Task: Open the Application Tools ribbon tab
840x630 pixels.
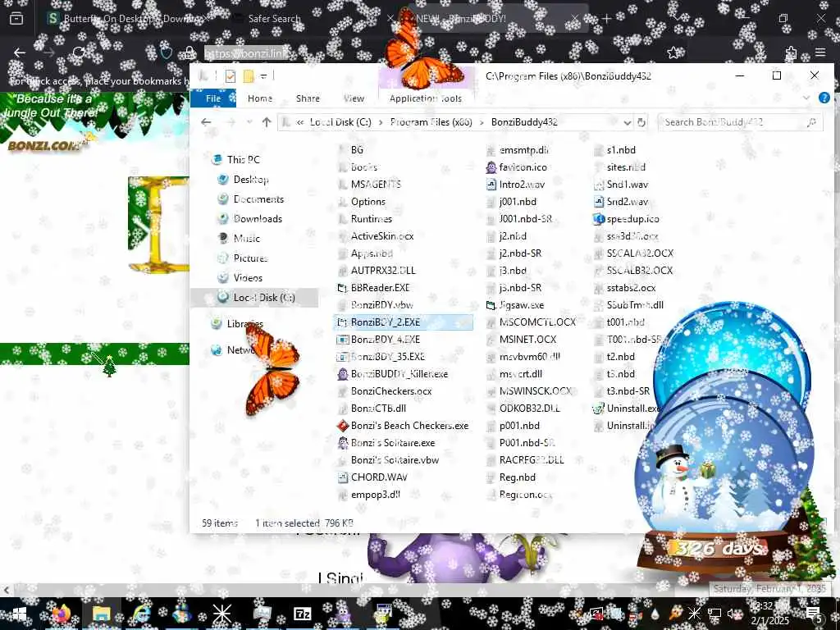Action: pyautogui.click(x=426, y=98)
